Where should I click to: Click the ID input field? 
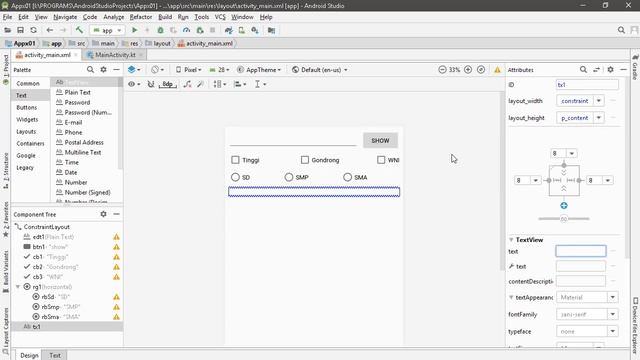[587, 84]
